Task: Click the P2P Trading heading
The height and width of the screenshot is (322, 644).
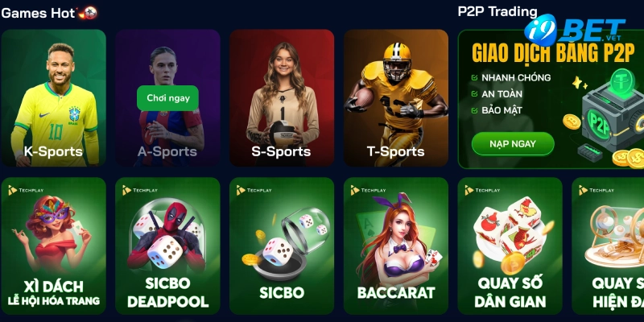Action: tap(497, 11)
